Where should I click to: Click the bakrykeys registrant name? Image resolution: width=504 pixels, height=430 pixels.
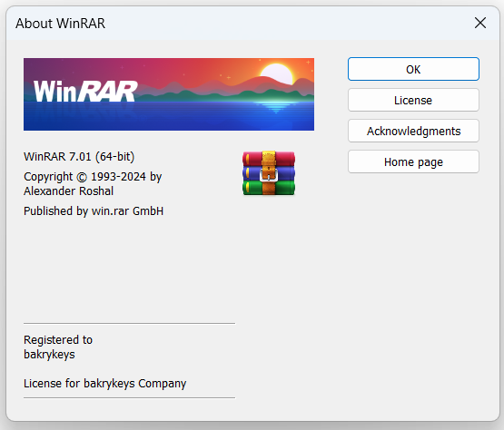49,355
